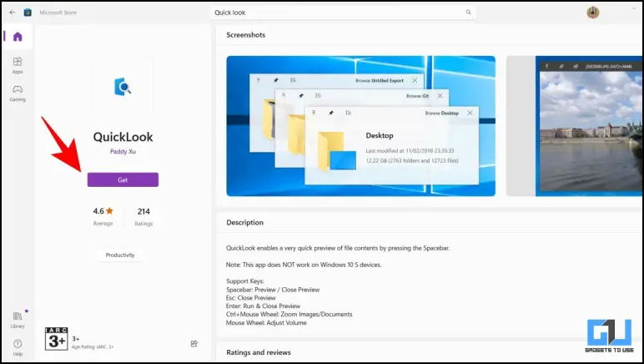Open the Apps sidebar section
Image resolution: width=644 pixels, height=364 pixels.
click(x=18, y=65)
